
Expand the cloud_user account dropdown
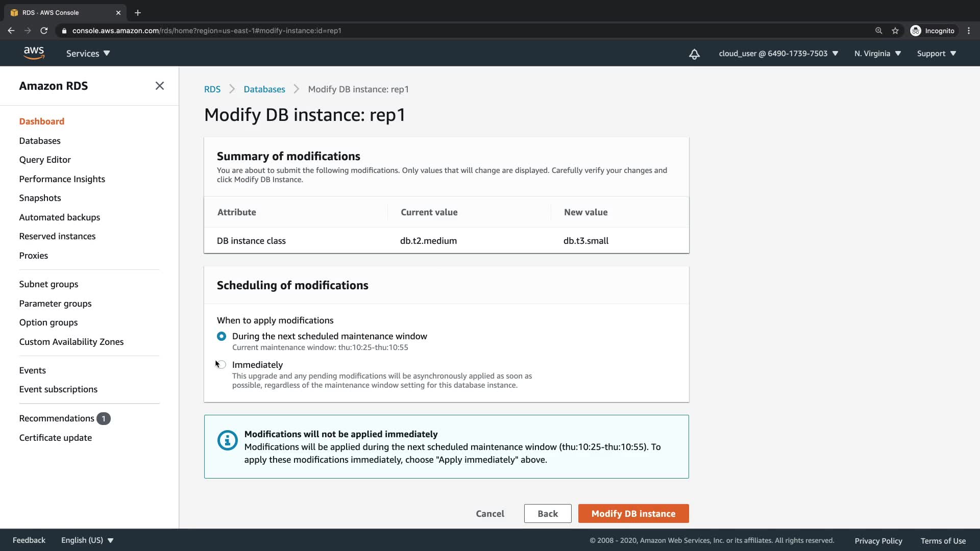pyautogui.click(x=778, y=54)
